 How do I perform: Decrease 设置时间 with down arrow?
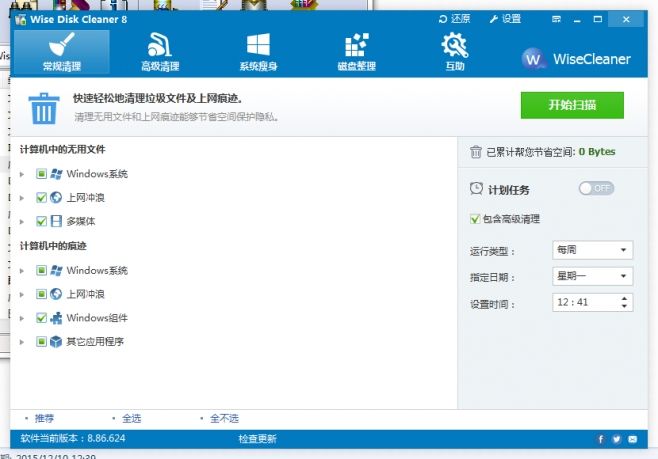coord(624,306)
